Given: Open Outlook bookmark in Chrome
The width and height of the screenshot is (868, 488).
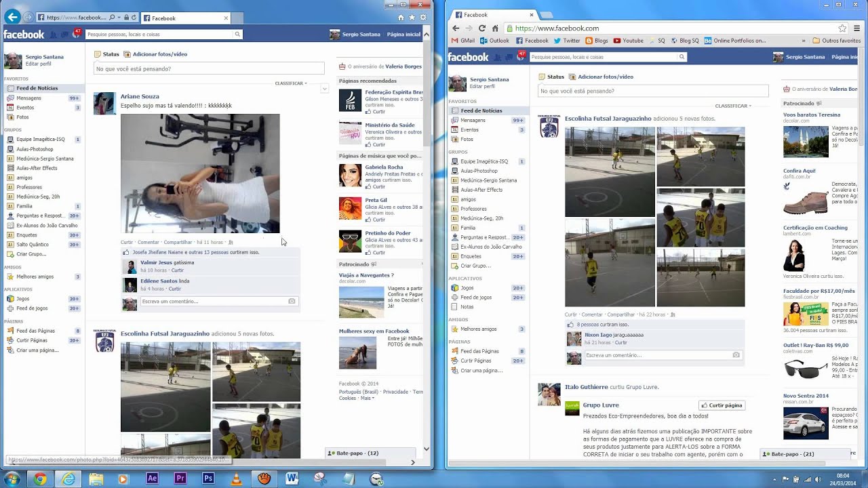Looking at the screenshot, I should click(x=494, y=41).
